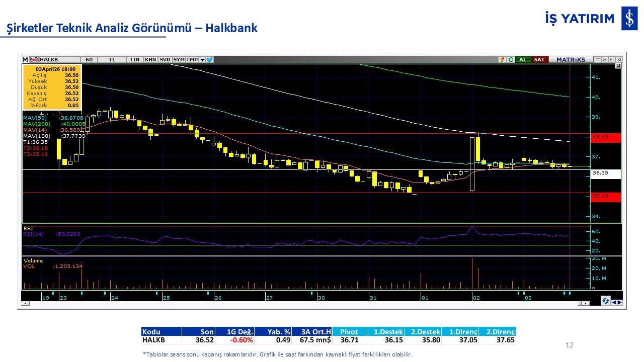Screen dimensions: 644x362
Task: Click the blue sync icon at bottom right
Action: 606,301
